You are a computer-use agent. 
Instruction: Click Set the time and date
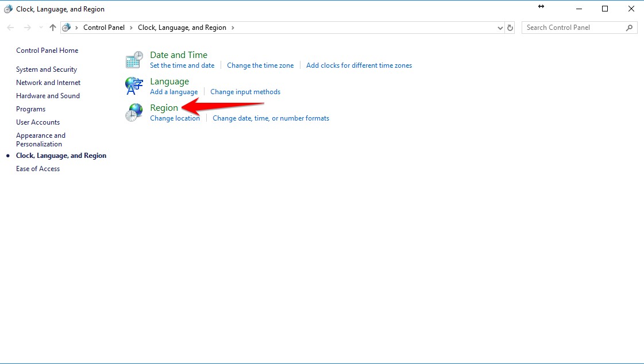click(x=182, y=65)
